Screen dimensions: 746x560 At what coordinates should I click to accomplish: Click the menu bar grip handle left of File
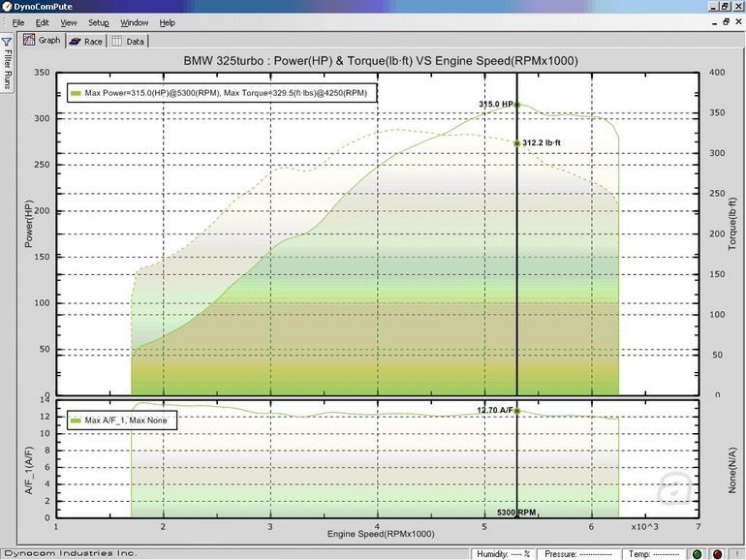tap(4, 22)
